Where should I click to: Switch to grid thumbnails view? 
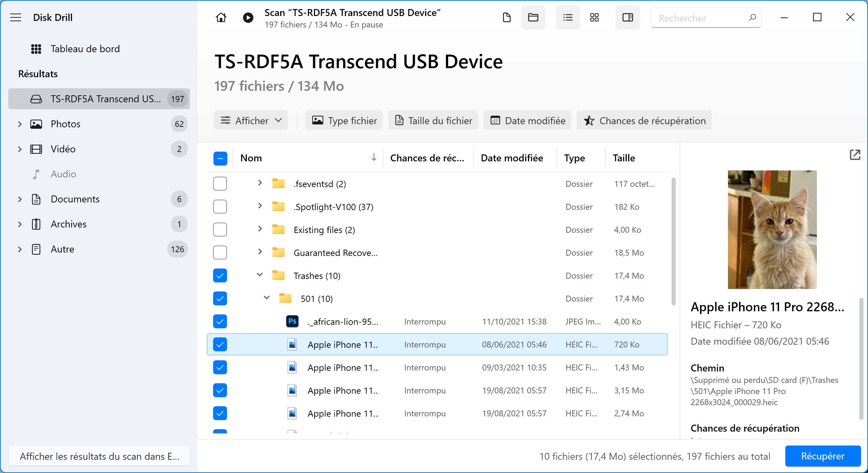pos(594,17)
